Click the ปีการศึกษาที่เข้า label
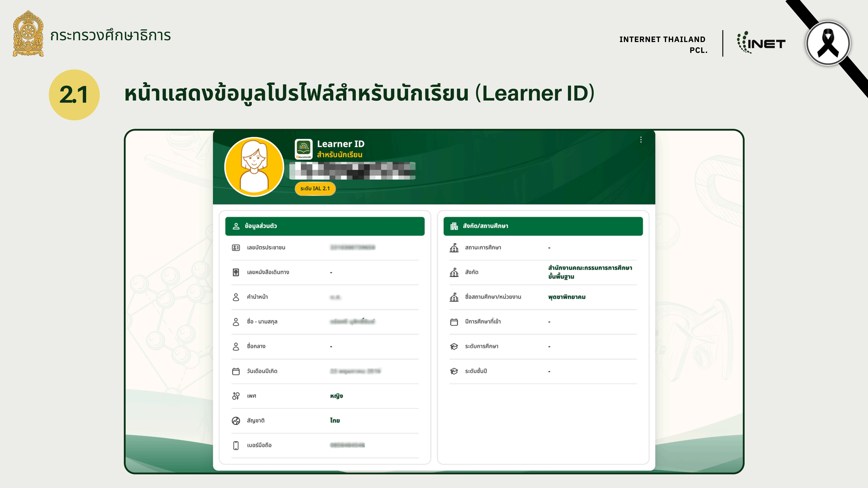This screenshot has height=488, width=868. pyautogui.click(x=483, y=322)
